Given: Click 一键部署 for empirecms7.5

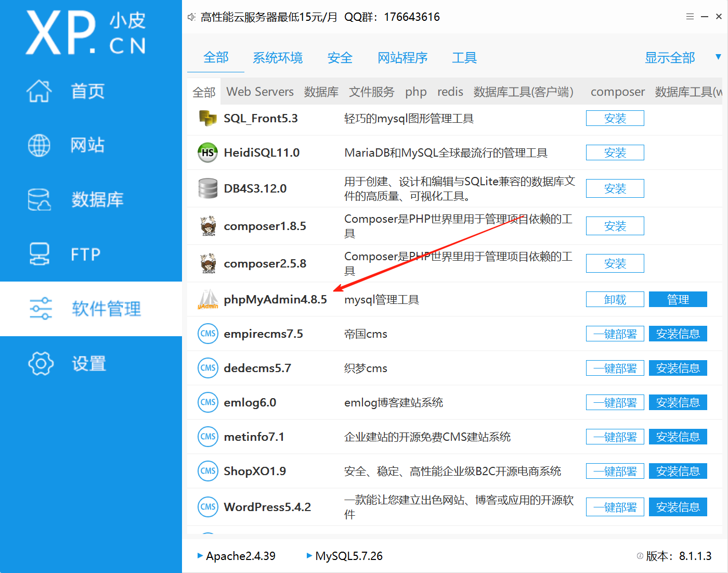Looking at the screenshot, I should [615, 334].
